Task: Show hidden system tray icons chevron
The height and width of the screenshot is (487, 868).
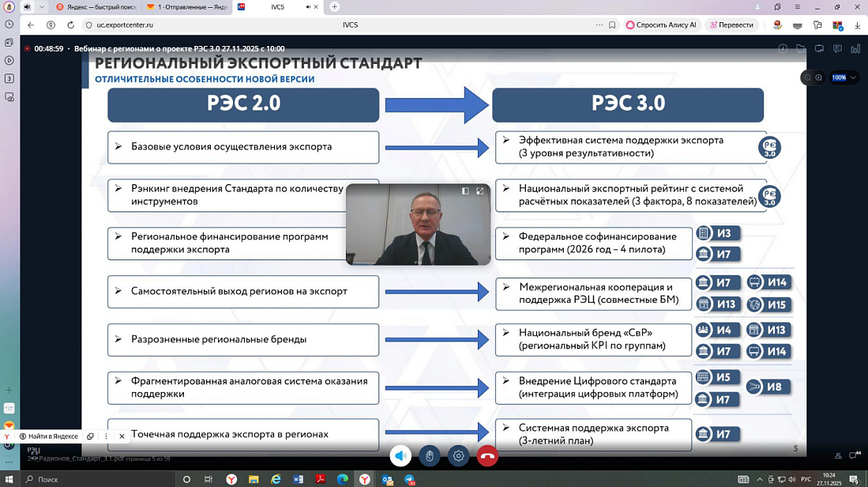Action: [x=760, y=479]
